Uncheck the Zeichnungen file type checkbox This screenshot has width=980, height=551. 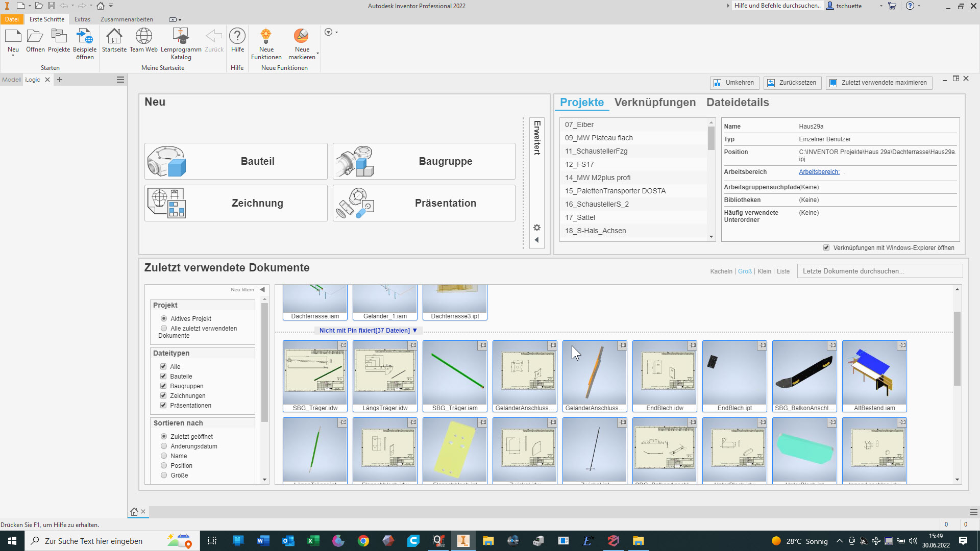163,395
